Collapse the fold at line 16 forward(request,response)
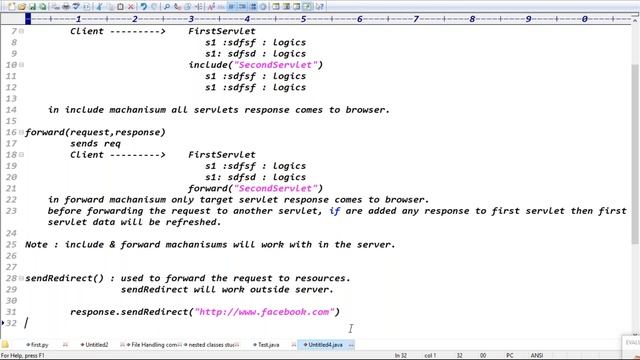 tap(21, 132)
